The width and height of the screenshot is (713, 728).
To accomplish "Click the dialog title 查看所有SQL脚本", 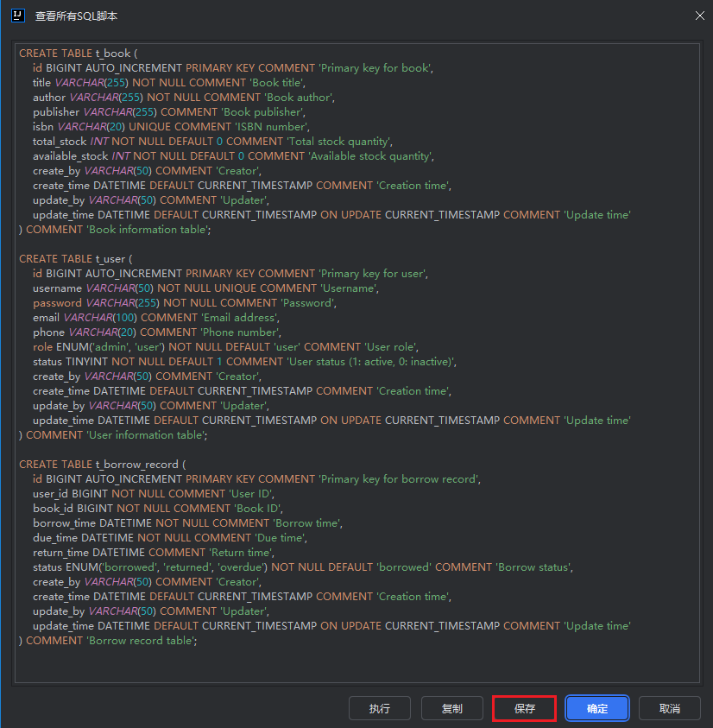I will click(76, 16).
